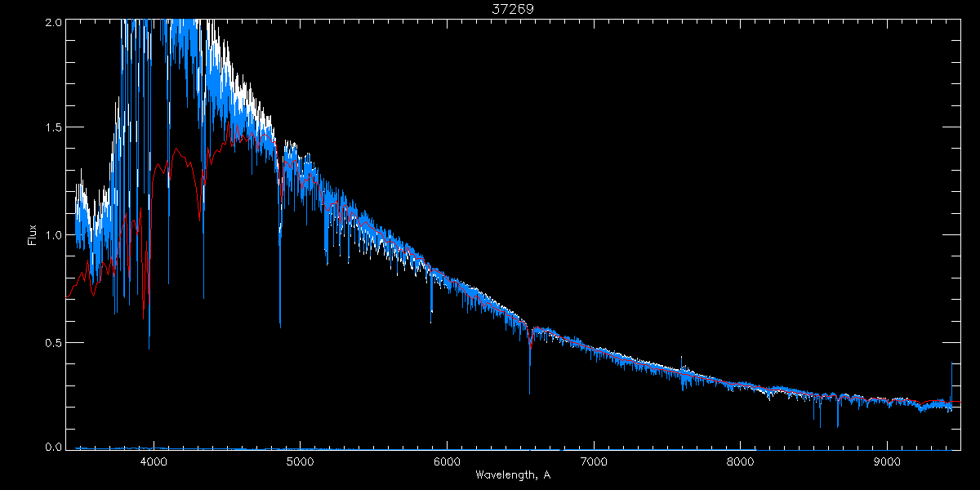The height and width of the screenshot is (490, 980).
Task: Click the 0.0 flux tick label
Action: coord(51,447)
